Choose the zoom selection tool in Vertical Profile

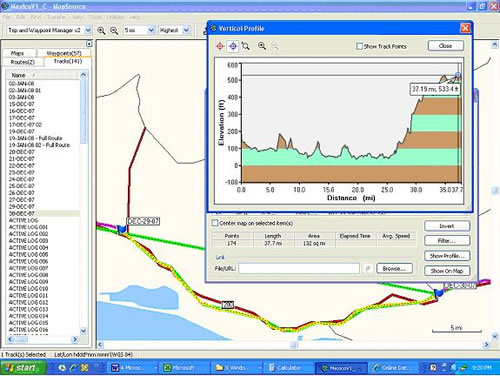coord(246,46)
